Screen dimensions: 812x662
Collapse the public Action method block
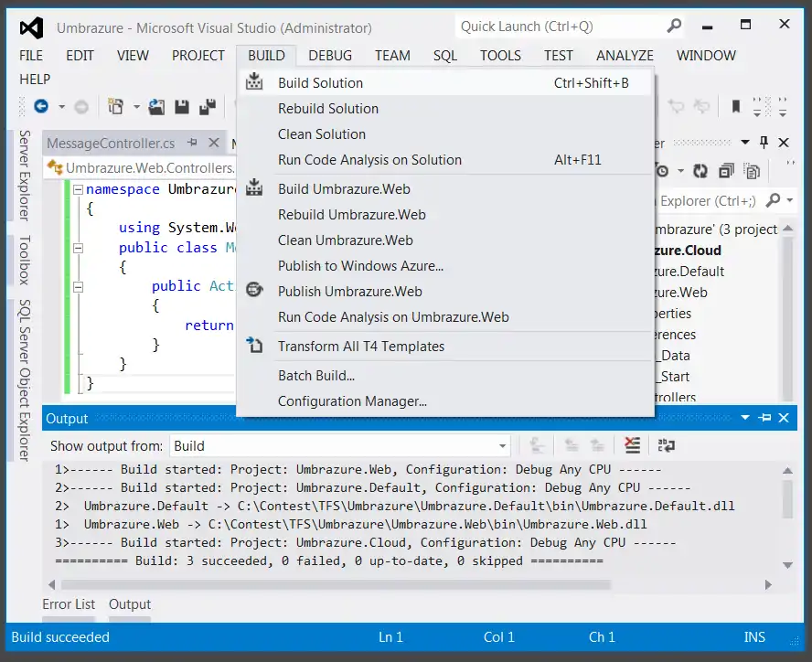(78, 287)
